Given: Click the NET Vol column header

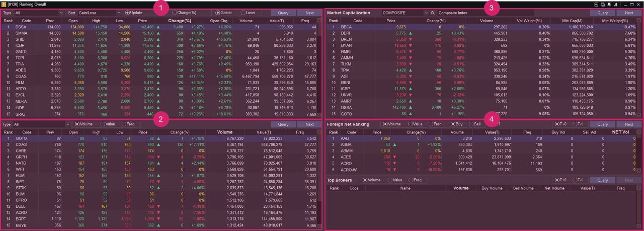Looking at the screenshot, I should tap(619, 132).
